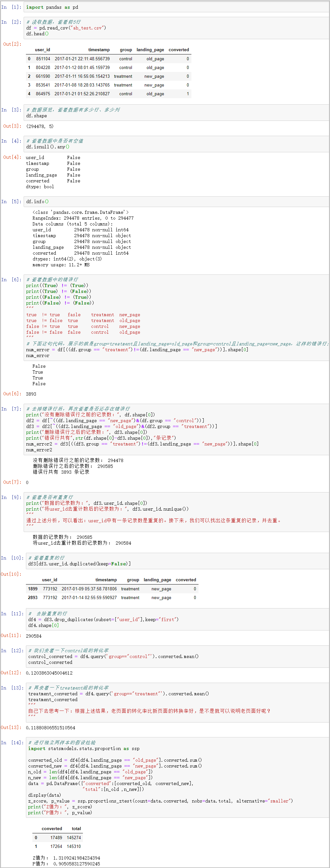
Task: Click control_converted query code line
Action: pyautogui.click(x=113, y=656)
